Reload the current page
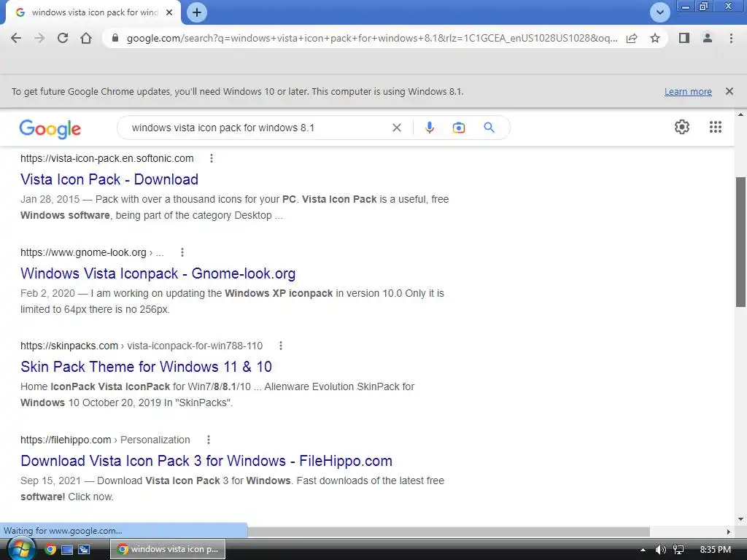The width and height of the screenshot is (747, 560). [63, 38]
